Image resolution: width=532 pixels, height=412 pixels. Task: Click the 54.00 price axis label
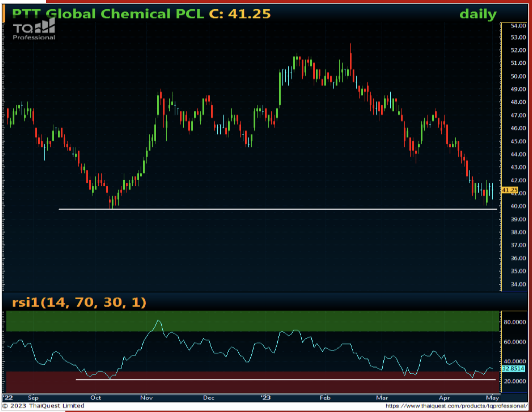tap(518, 26)
